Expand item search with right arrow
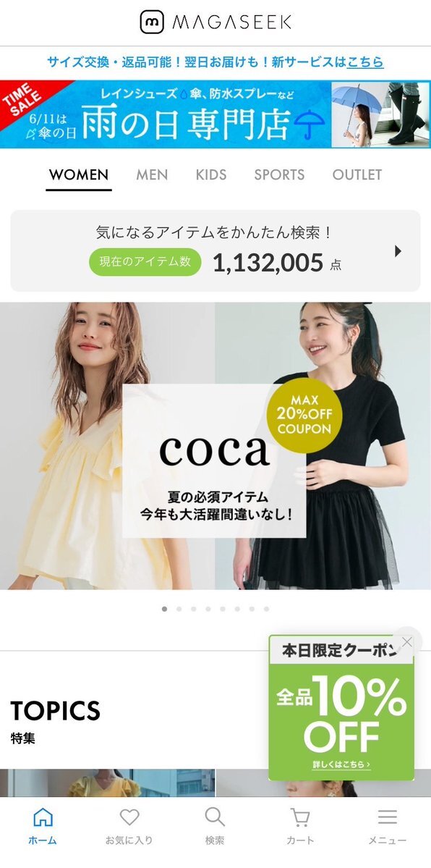Screen dimensions: 431x868 point(398,251)
